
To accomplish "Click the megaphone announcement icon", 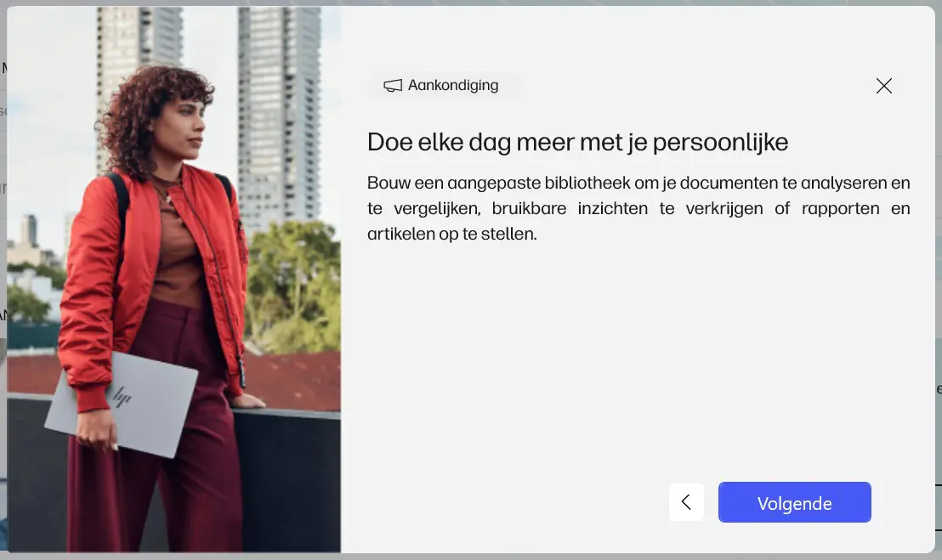I will click(393, 86).
